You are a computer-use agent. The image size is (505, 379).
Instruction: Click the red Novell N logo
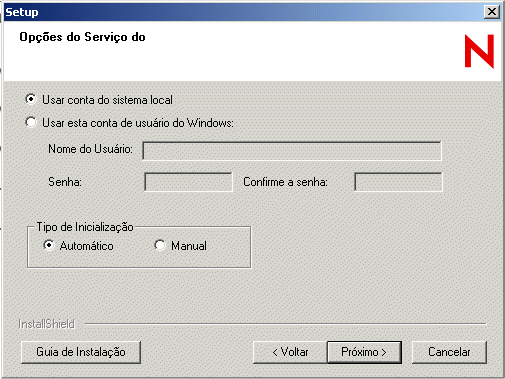coord(479,51)
